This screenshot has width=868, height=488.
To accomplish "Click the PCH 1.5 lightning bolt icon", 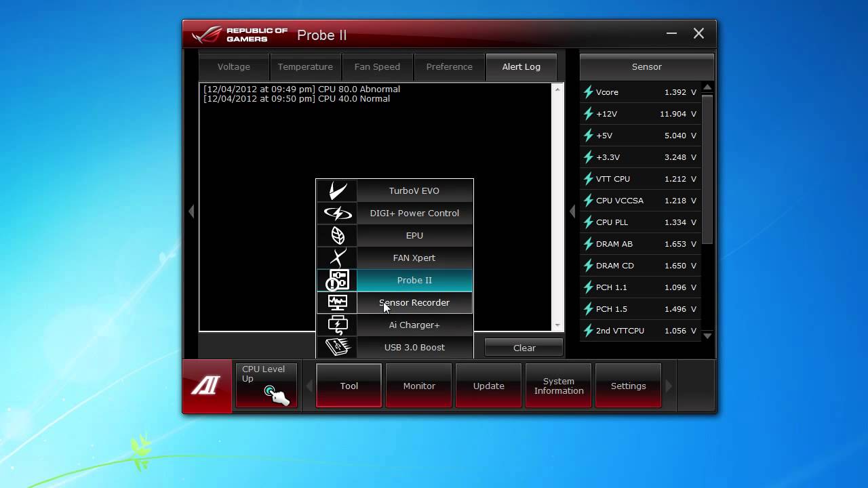I will point(588,309).
